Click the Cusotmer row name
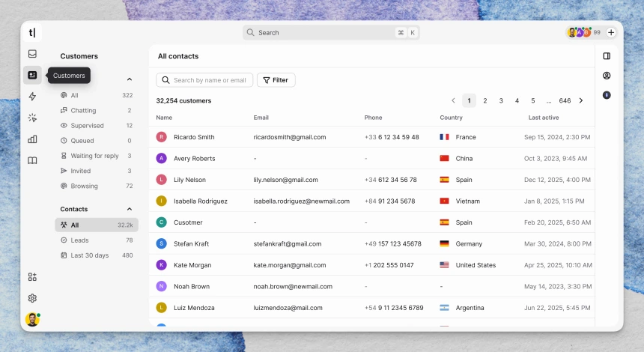 [188, 222]
